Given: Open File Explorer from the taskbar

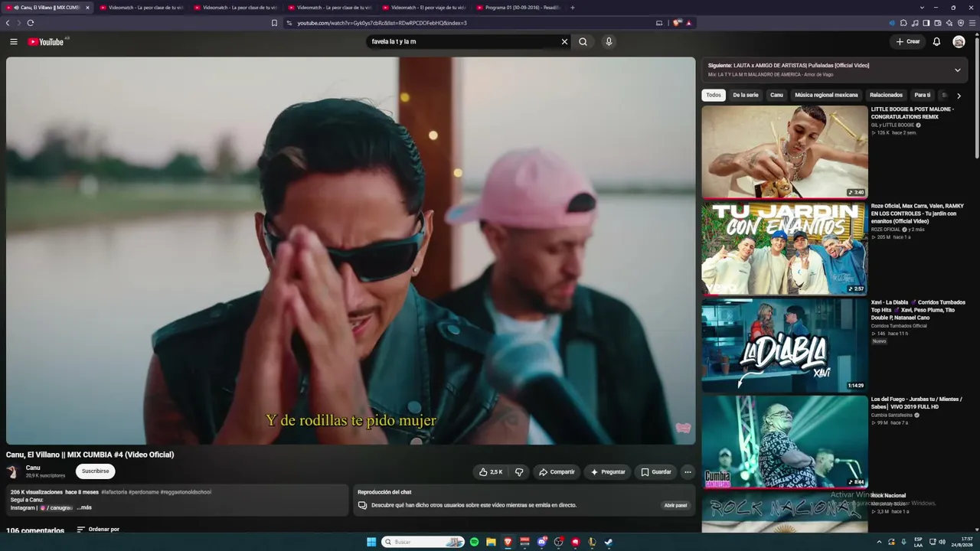Looking at the screenshot, I should (491, 542).
